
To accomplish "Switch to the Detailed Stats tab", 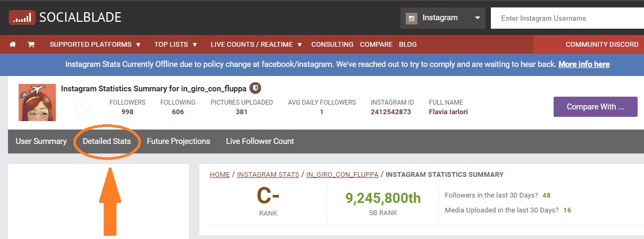I will coord(107,141).
